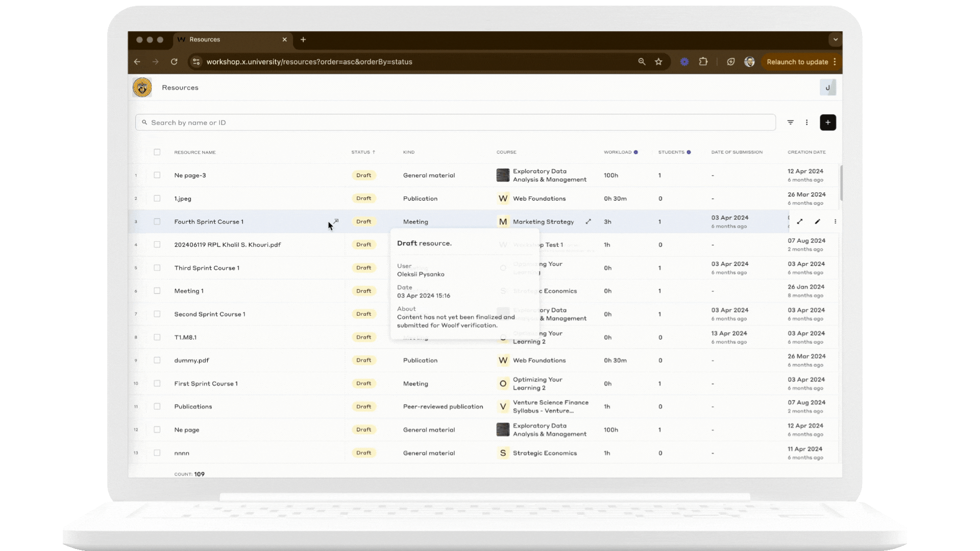
Task: Select checkbox for dummy.pdf row
Action: pos(157,360)
